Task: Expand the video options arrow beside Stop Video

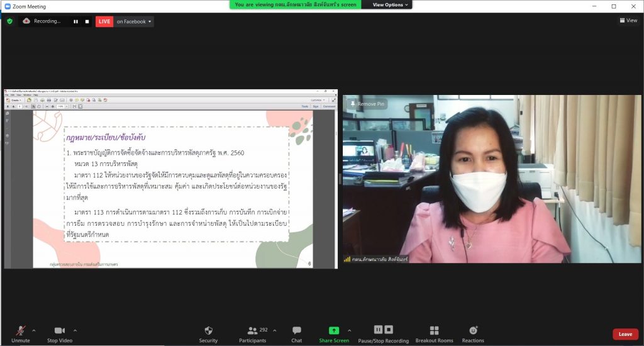Action: (x=75, y=330)
